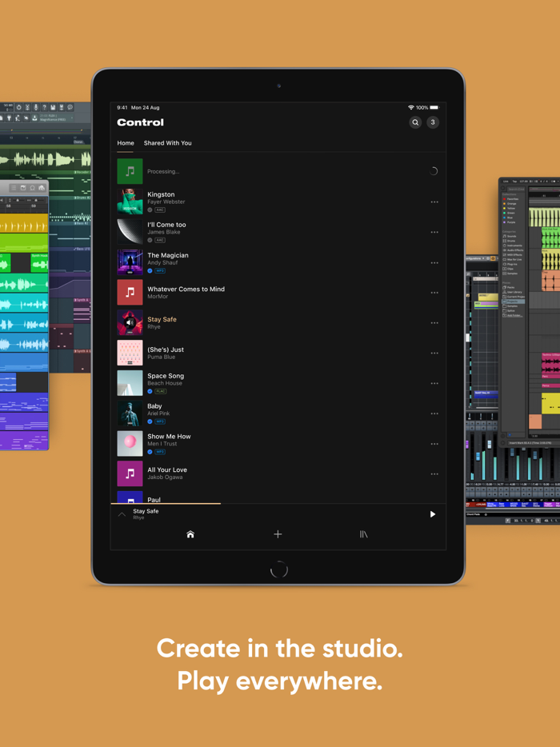Image resolution: width=560 pixels, height=747 pixels.
Task: Select the Favorites red collection in Ableton
Action: click(x=511, y=198)
